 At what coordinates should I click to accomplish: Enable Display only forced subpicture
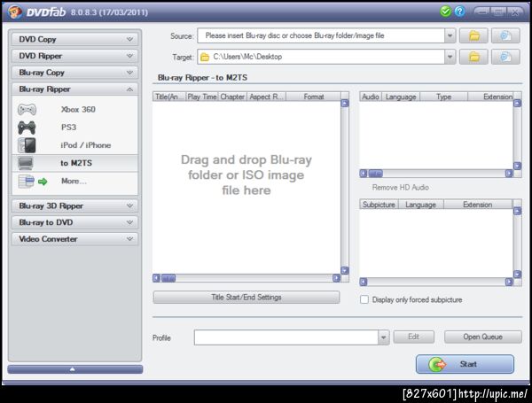[364, 299]
